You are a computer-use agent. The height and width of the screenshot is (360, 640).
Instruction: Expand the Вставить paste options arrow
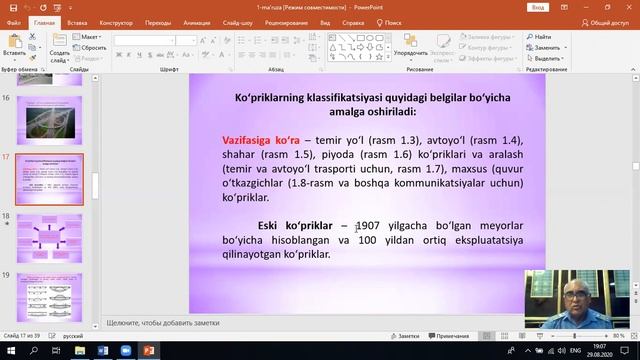pyautogui.click(x=15, y=60)
